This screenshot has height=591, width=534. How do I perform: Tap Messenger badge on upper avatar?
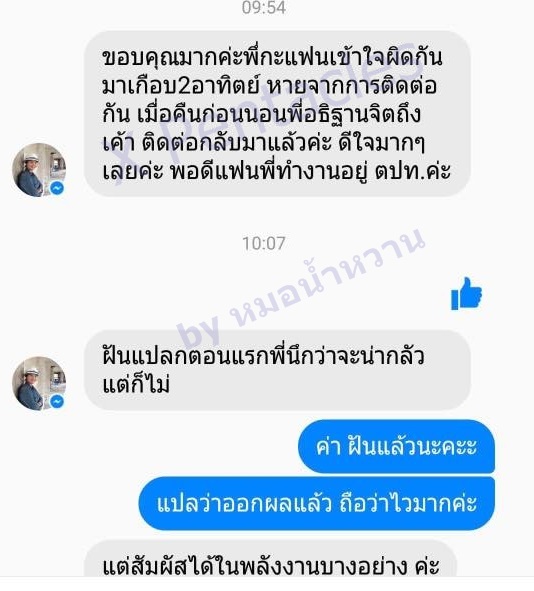click(x=57, y=188)
